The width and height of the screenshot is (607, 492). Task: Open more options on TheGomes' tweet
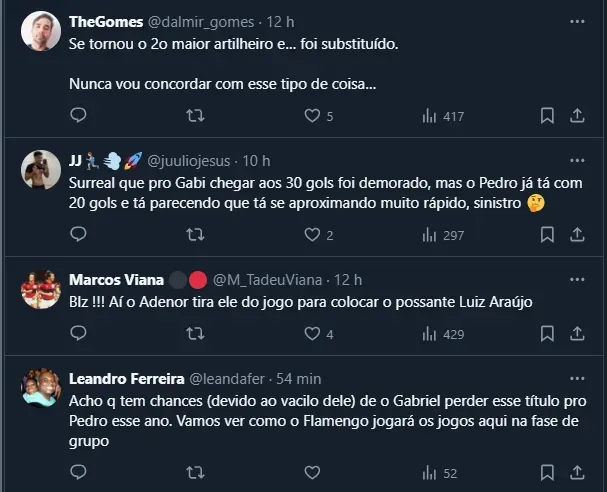point(577,21)
